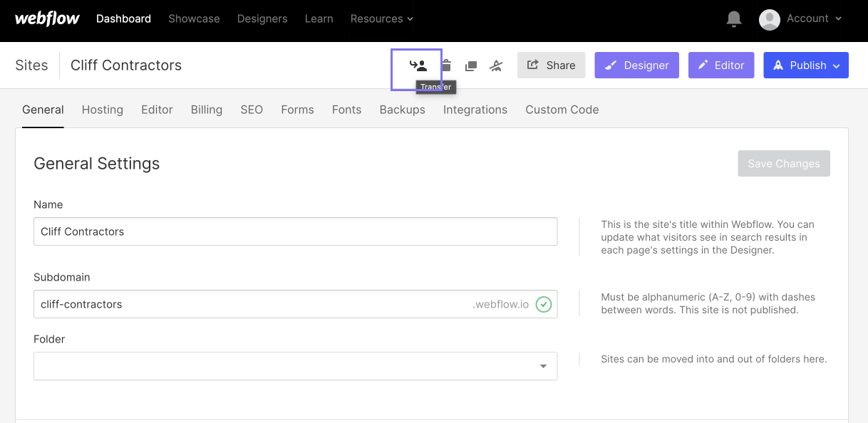The image size is (868, 423).
Task: Click the Webflow logo
Action: [47, 19]
